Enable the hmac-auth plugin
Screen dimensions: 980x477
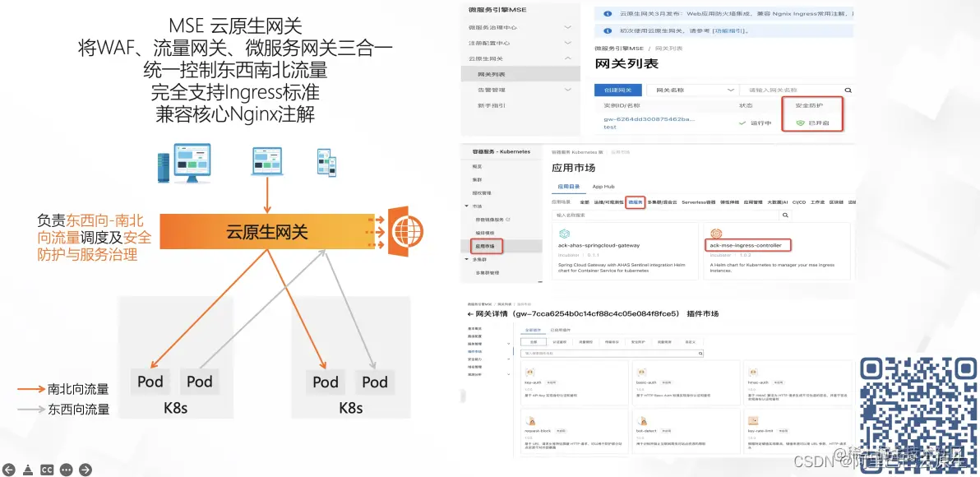779,382
